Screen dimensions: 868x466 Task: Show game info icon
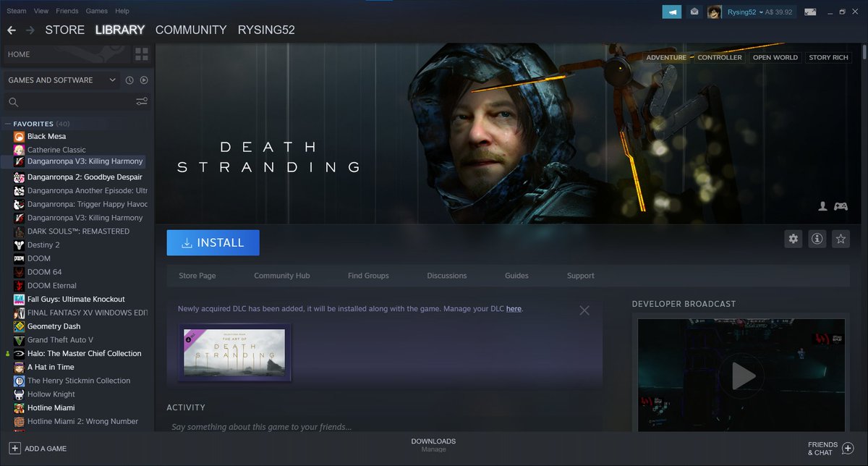pos(817,239)
